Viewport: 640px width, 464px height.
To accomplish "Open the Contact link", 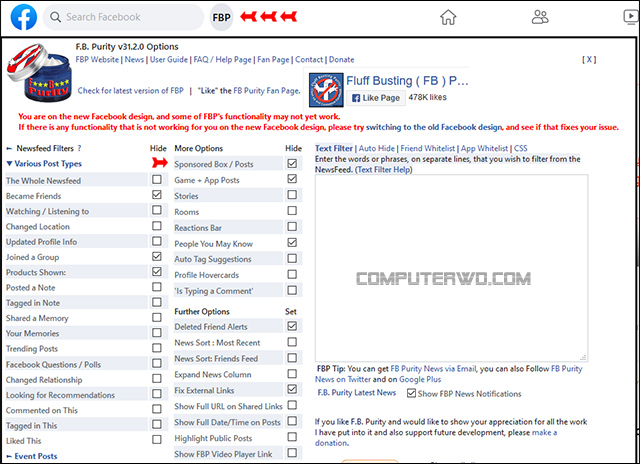I will (x=309, y=60).
